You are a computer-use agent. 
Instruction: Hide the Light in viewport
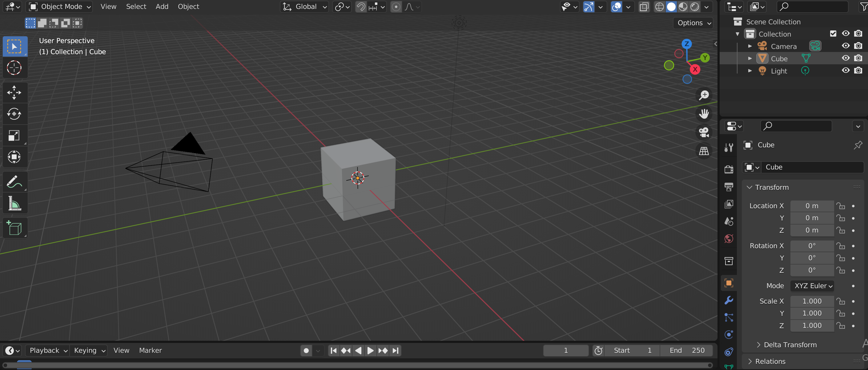846,70
